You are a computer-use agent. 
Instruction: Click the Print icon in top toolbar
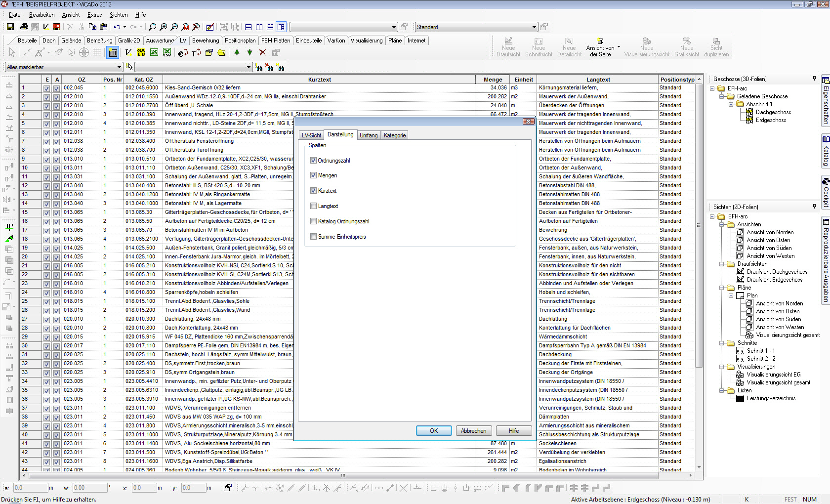[x=24, y=27]
